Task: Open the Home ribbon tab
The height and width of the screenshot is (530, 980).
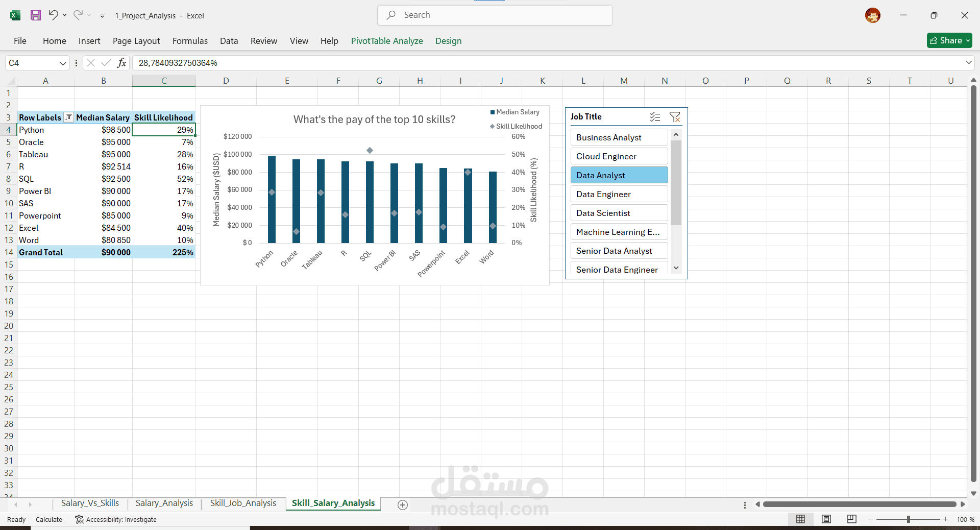Action: click(55, 41)
